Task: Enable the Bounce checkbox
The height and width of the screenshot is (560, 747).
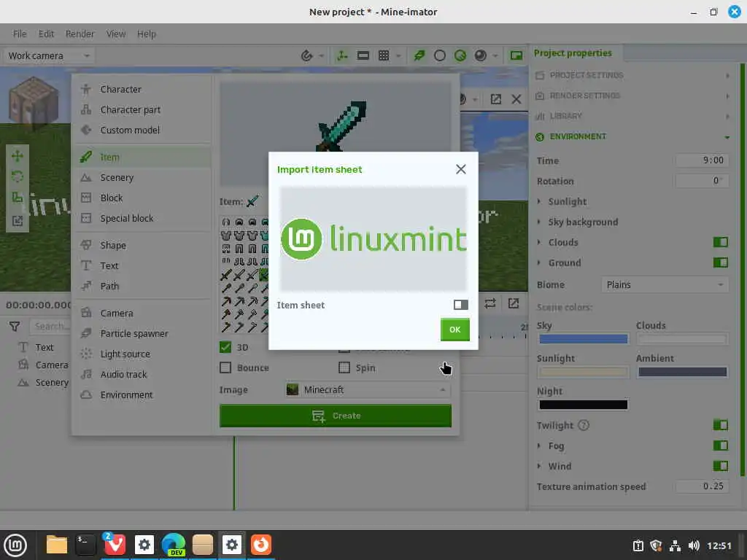Action: click(x=225, y=367)
